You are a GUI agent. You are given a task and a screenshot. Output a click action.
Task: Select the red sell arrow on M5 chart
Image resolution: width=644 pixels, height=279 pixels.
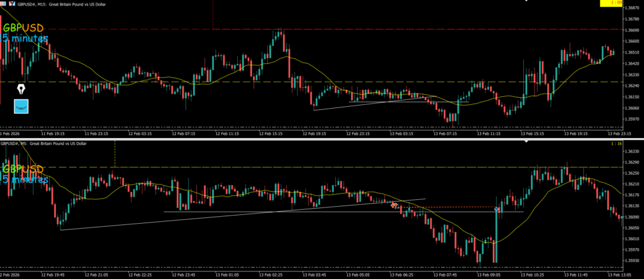(x=394, y=205)
